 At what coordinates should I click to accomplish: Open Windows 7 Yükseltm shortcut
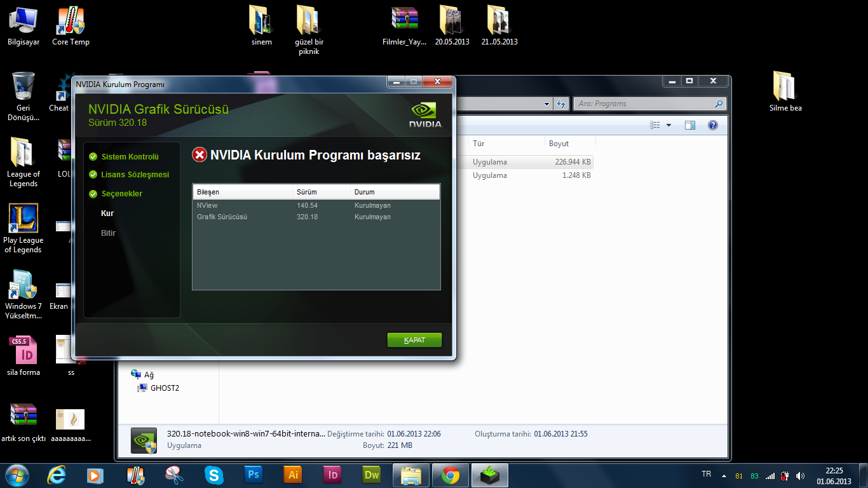pos(24,295)
